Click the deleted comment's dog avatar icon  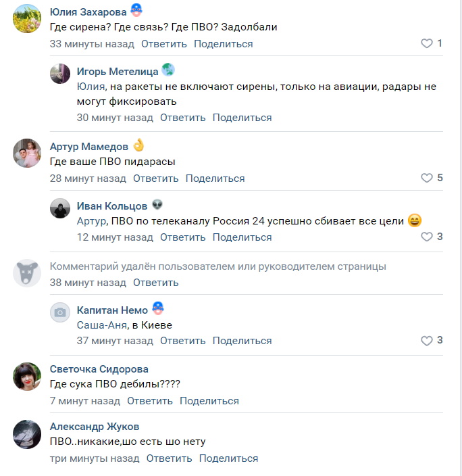tap(27, 273)
